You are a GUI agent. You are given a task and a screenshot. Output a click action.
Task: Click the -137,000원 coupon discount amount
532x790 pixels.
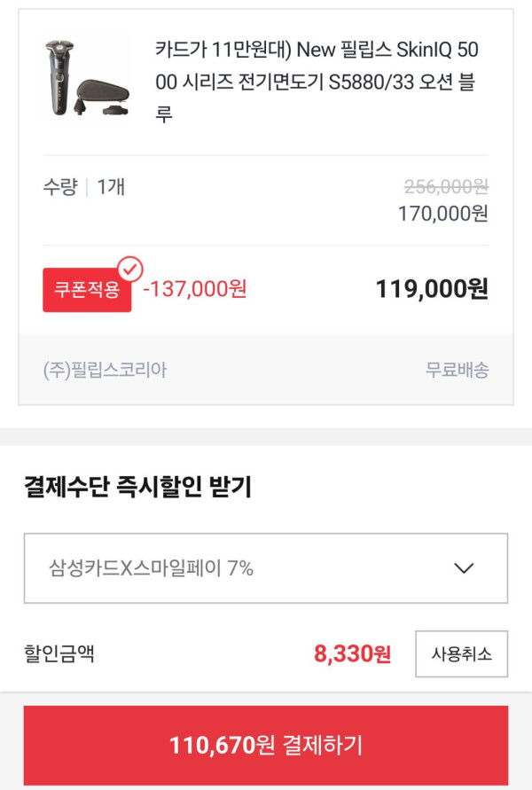point(195,289)
